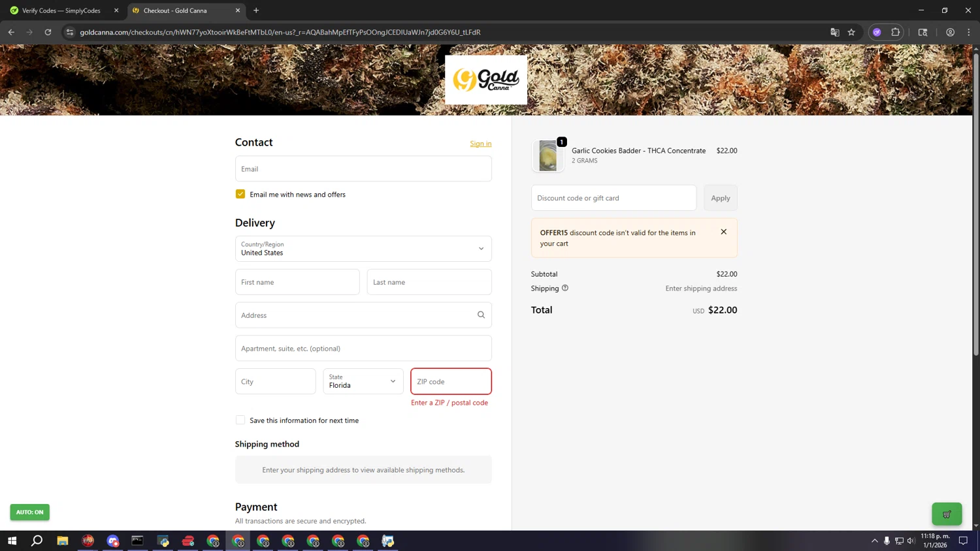Click the Total amount $22.00
This screenshot has height=551, width=980.
[x=723, y=310]
